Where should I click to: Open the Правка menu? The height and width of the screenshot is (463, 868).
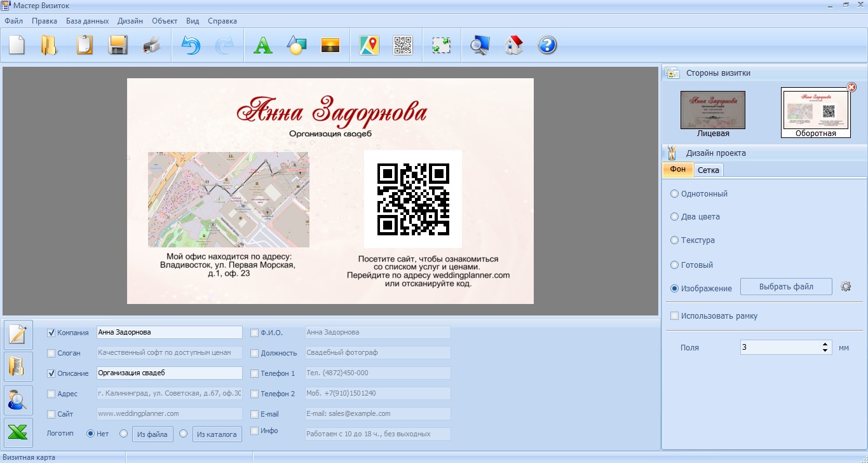(44, 20)
